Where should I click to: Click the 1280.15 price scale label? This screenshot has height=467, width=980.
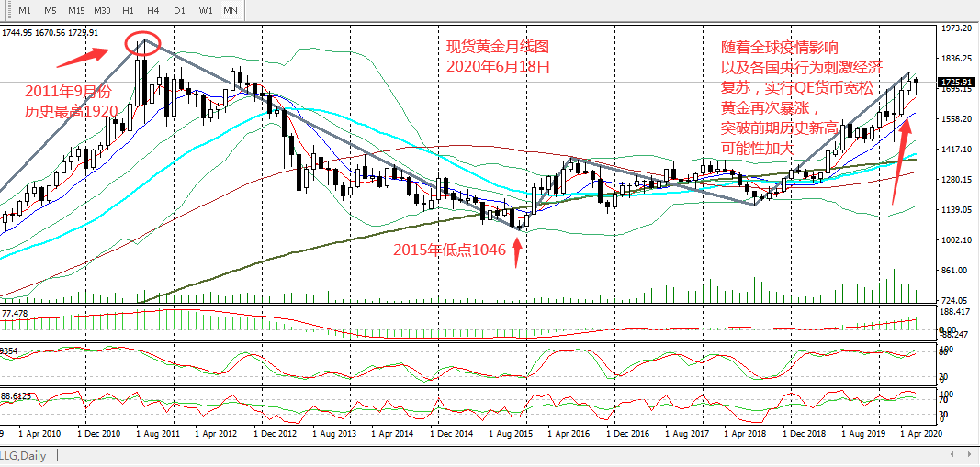[956, 179]
